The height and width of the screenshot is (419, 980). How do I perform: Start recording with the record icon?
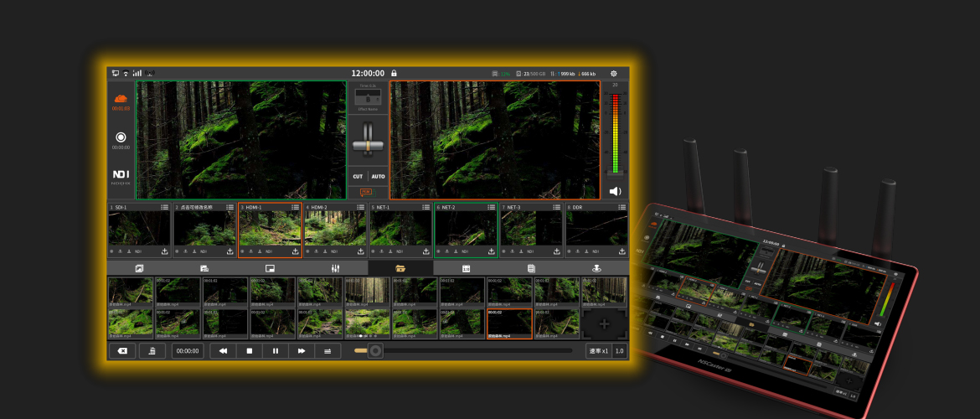[x=121, y=137]
